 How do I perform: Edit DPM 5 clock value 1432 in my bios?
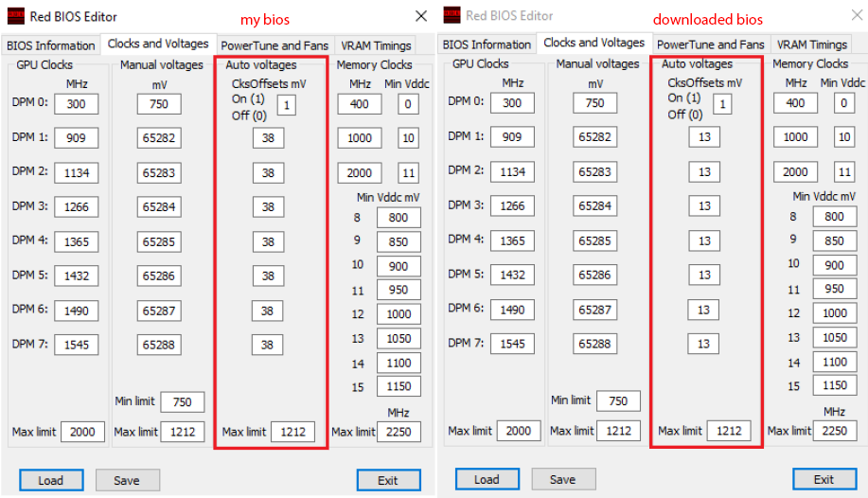coord(77,276)
